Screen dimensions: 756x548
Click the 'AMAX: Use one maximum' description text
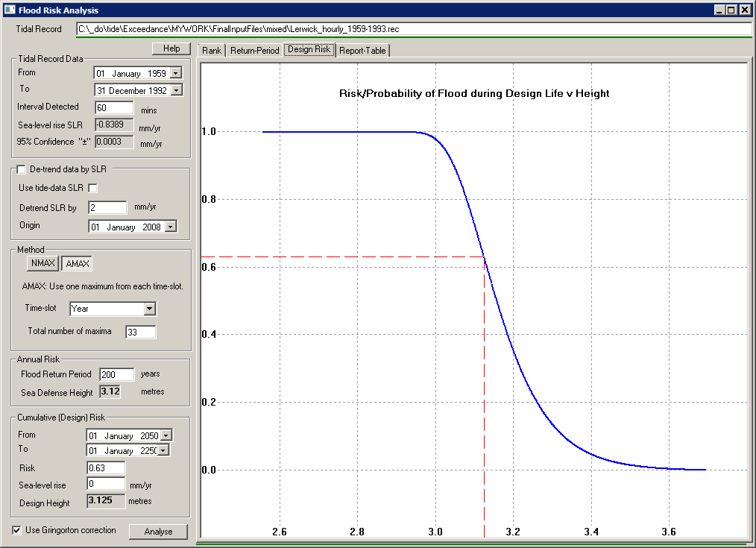(x=102, y=286)
